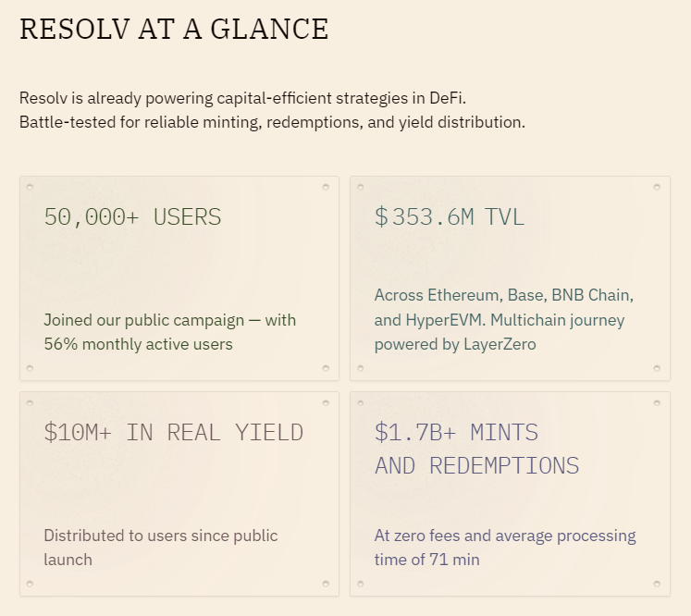Screen dimensions: 691x616
Task: Click top-right rivet of REAL YIELD card
Action: click(326, 402)
